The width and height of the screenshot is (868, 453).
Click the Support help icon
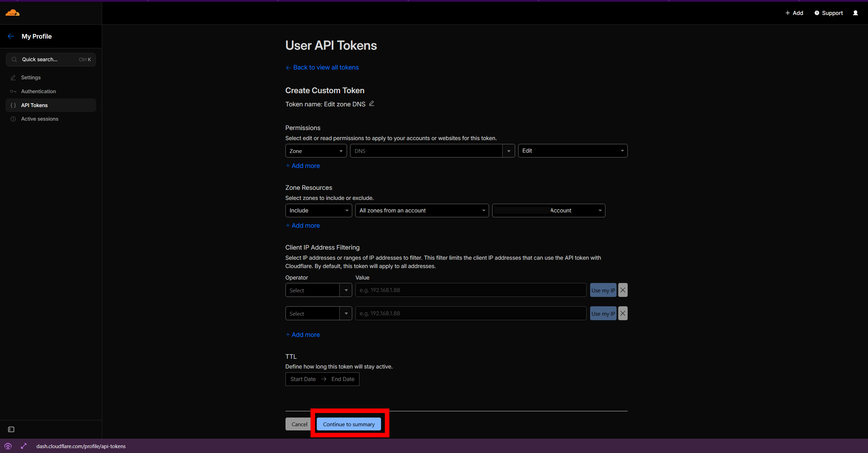(x=816, y=13)
